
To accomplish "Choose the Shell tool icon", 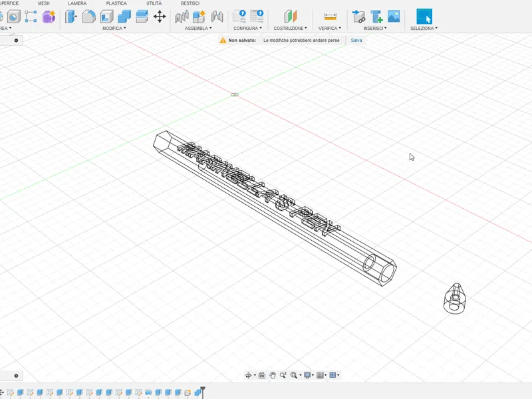I will [x=106, y=16].
